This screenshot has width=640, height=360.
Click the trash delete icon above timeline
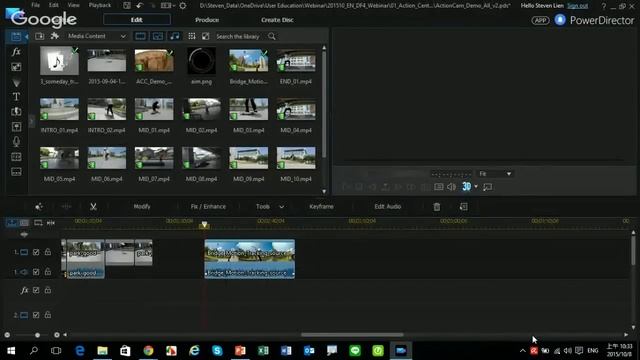pyautogui.click(x=437, y=207)
